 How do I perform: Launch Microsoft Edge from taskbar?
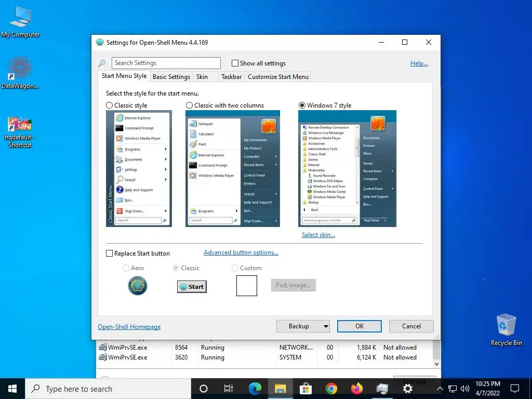point(255,389)
